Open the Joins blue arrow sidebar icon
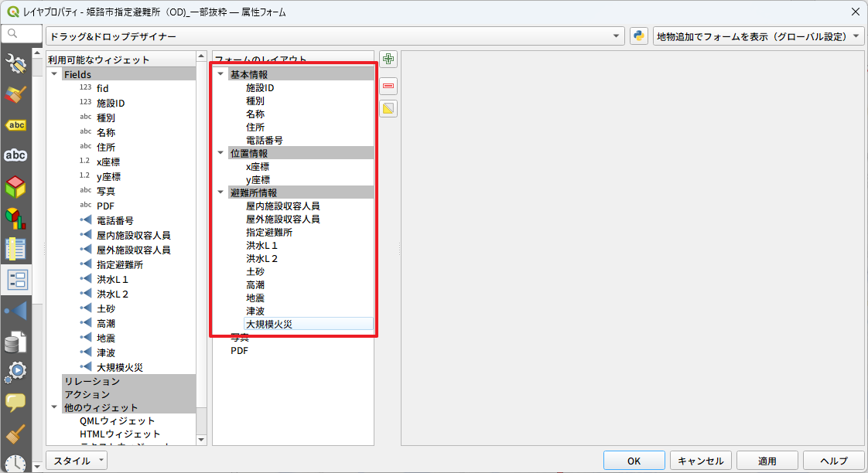 click(15, 311)
